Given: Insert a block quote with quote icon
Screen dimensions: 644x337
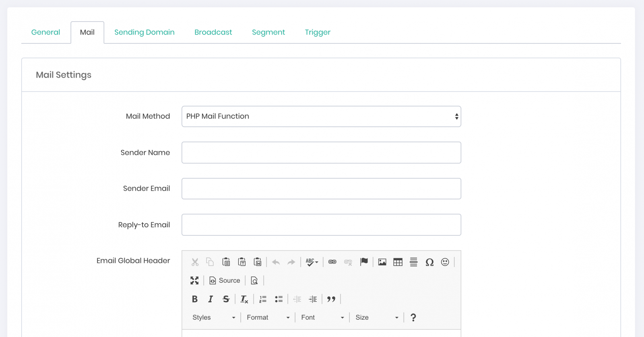Looking at the screenshot, I should (331, 299).
